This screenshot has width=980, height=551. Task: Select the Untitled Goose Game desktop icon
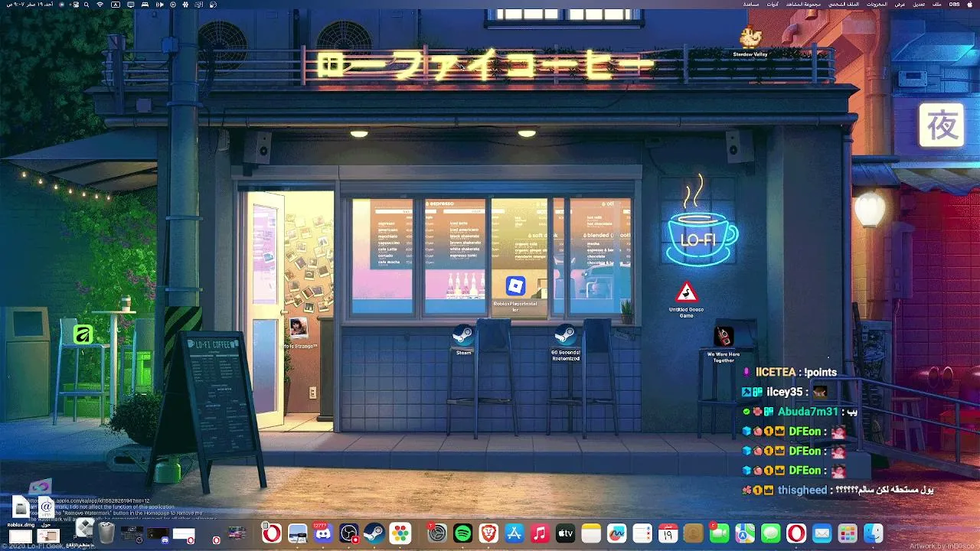(686, 299)
